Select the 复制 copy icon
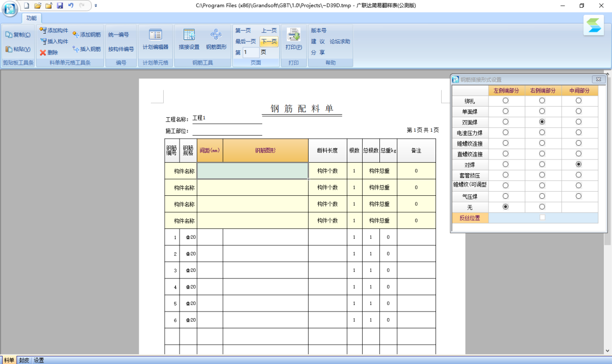The height and width of the screenshot is (364, 612). coord(18,34)
